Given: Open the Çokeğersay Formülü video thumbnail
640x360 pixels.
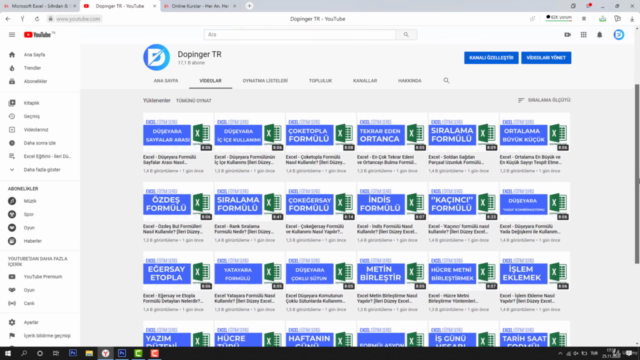Looking at the screenshot, I should click(x=320, y=202).
